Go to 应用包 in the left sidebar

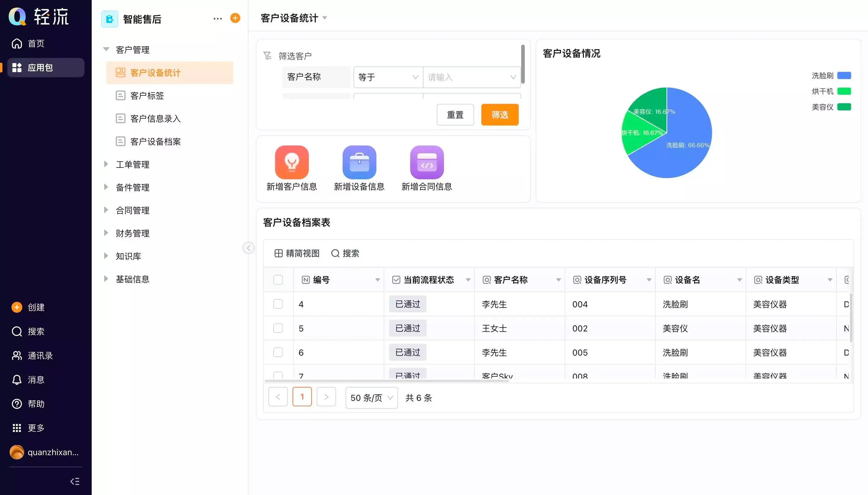(x=40, y=68)
